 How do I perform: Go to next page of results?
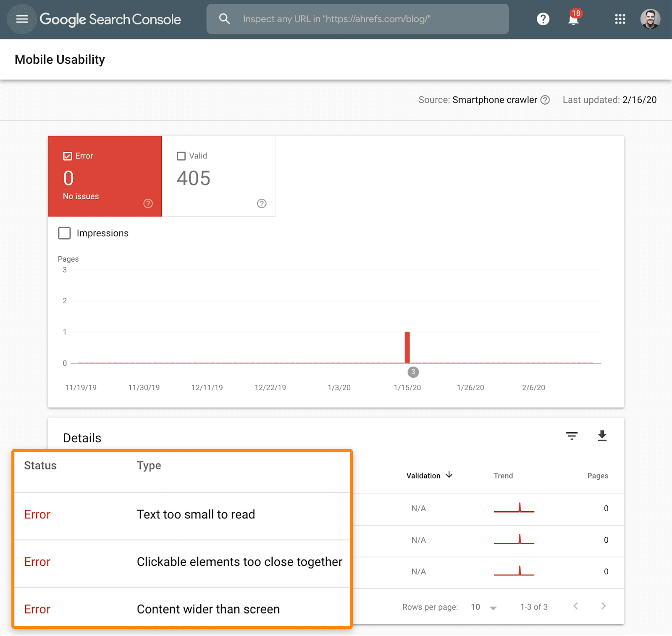(603, 606)
